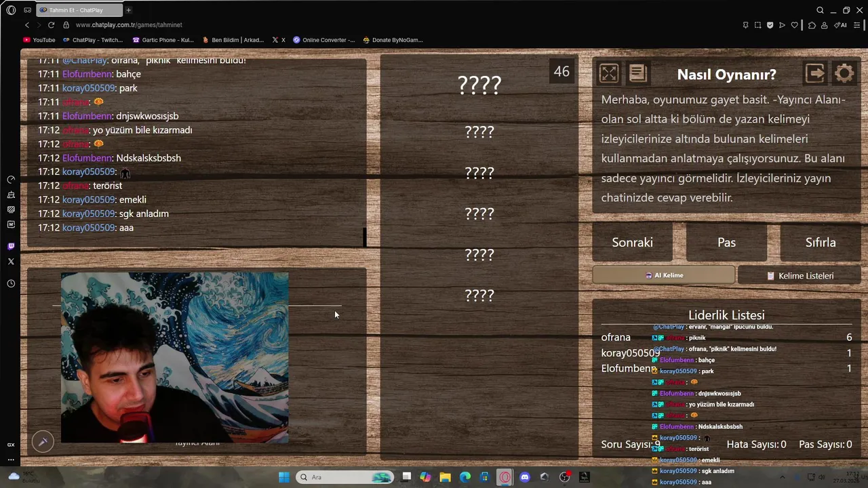
Task: Click the chat panel scrollbar thumb
Action: (365, 237)
